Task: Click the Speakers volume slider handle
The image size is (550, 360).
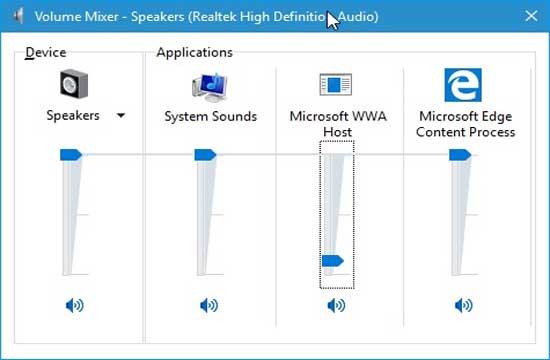Action: tap(71, 155)
